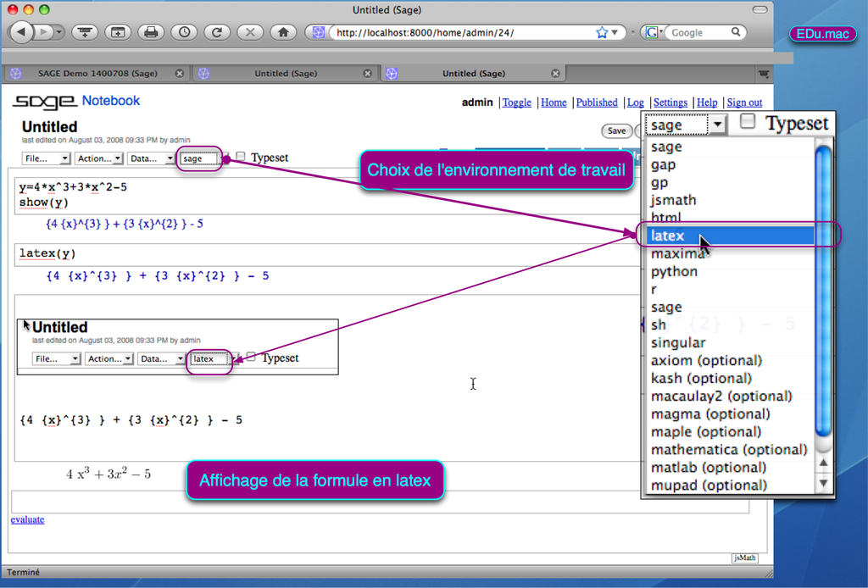868x588 pixels.
Task: Open the History clock toolbar button
Action: (x=184, y=33)
